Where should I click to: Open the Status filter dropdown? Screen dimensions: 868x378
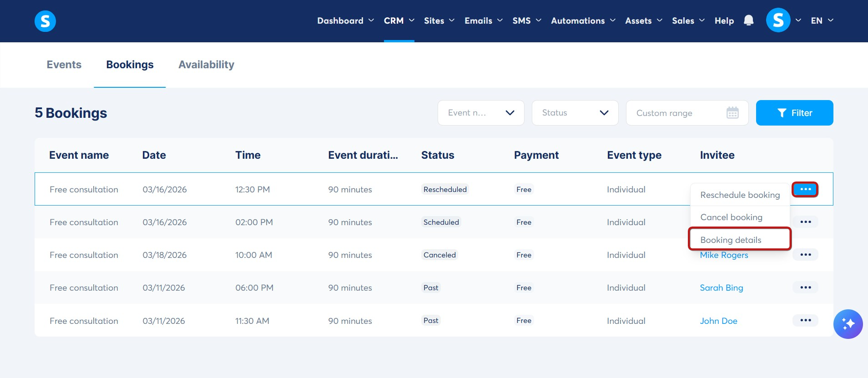coord(575,113)
